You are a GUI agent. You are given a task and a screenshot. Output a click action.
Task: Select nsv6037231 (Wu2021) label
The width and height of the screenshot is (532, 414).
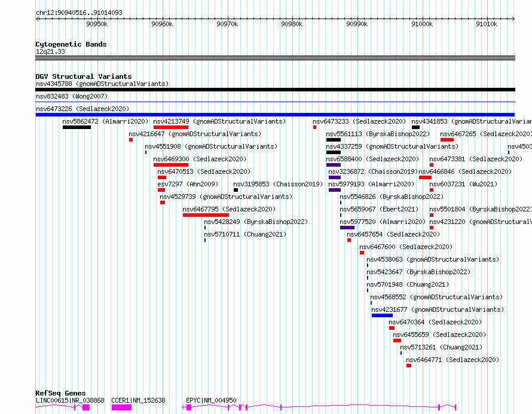click(463, 184)
